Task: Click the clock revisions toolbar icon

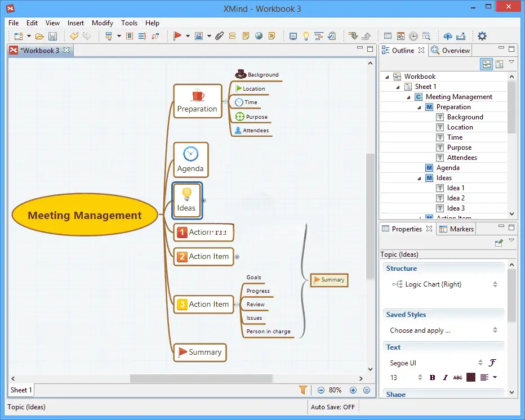Action: (413, 36)
